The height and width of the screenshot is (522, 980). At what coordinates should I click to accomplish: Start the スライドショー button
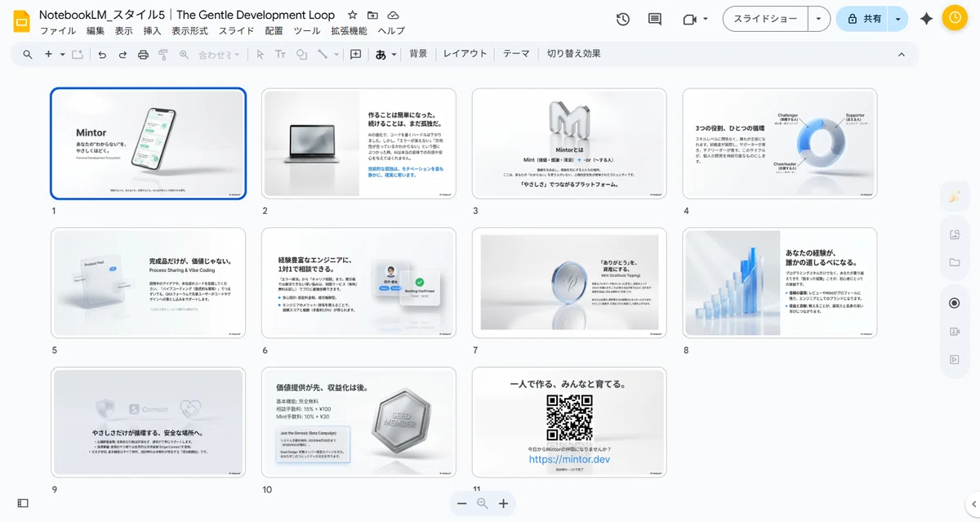tap(765, 19)
